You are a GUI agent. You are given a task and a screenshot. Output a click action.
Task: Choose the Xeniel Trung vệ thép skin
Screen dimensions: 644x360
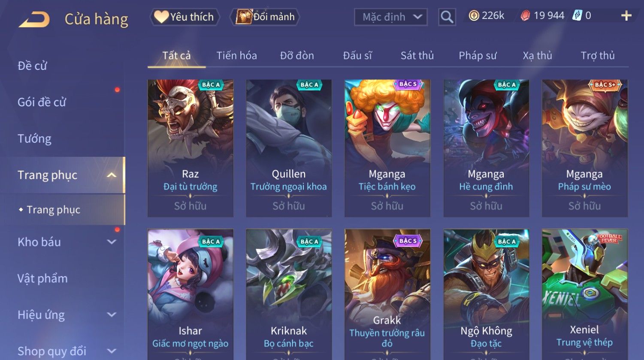click(585, 294)
